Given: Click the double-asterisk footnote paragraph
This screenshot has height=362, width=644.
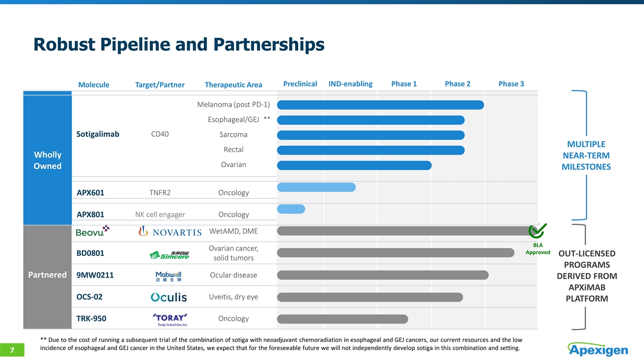Looking at the screenshot, I should 281,343.
